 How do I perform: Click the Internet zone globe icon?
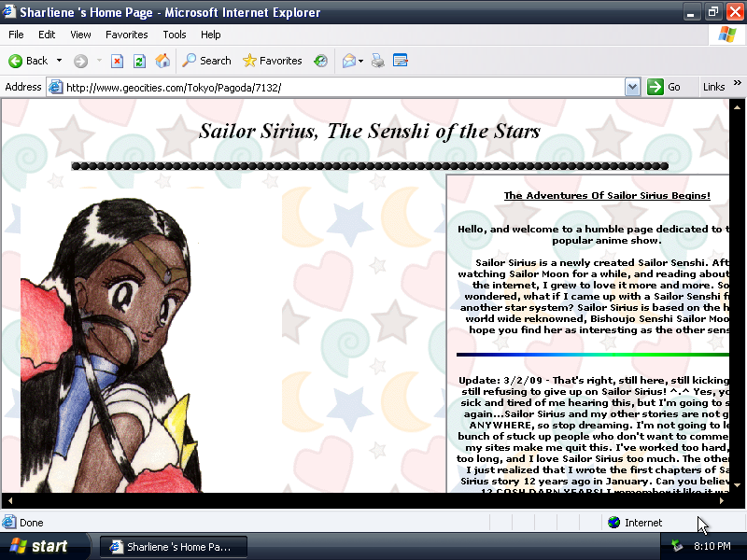tap(613, 523)
